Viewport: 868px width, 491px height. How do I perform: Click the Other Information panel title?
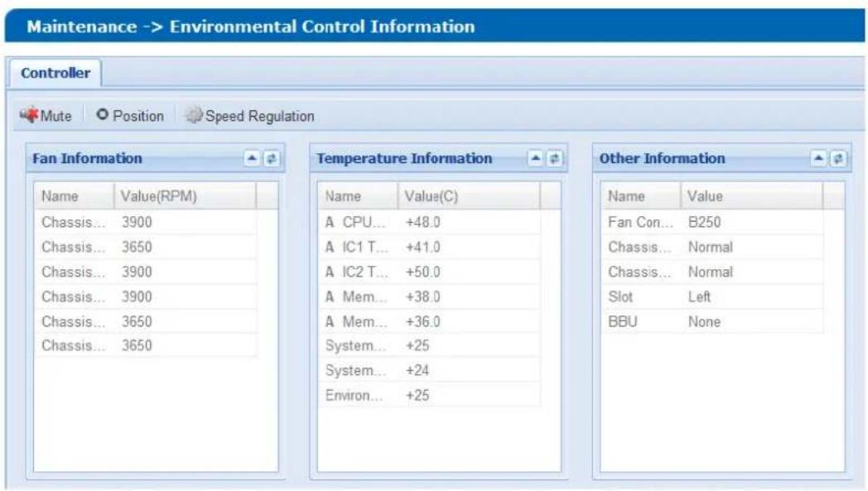pyautogui.click(x=662, y=159)
